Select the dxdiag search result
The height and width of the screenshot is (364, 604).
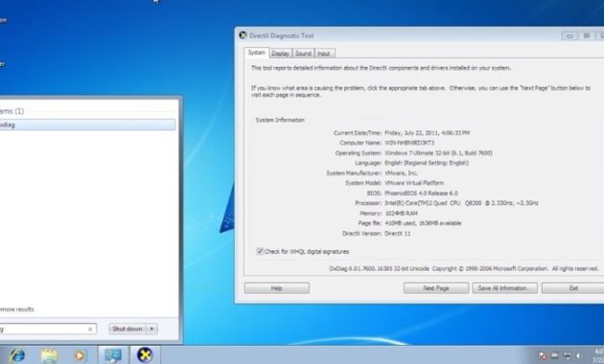(x=87, y=125)
